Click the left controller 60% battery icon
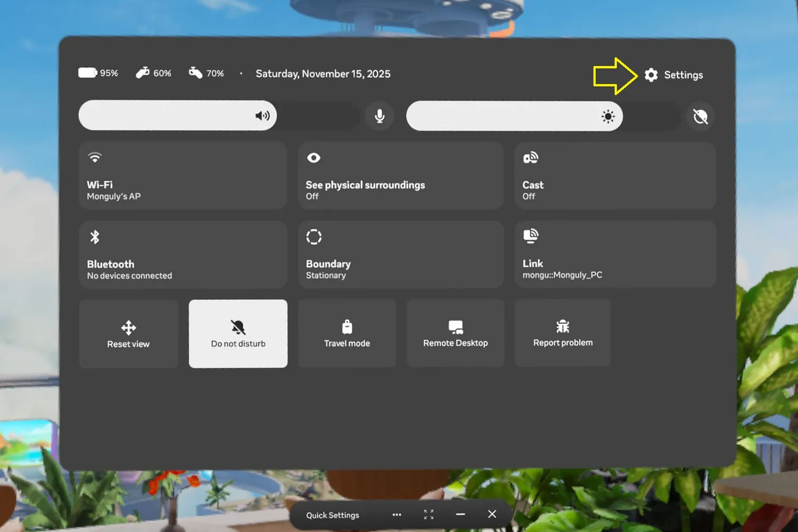The image size is (798, 532). (x=142, y=73)
